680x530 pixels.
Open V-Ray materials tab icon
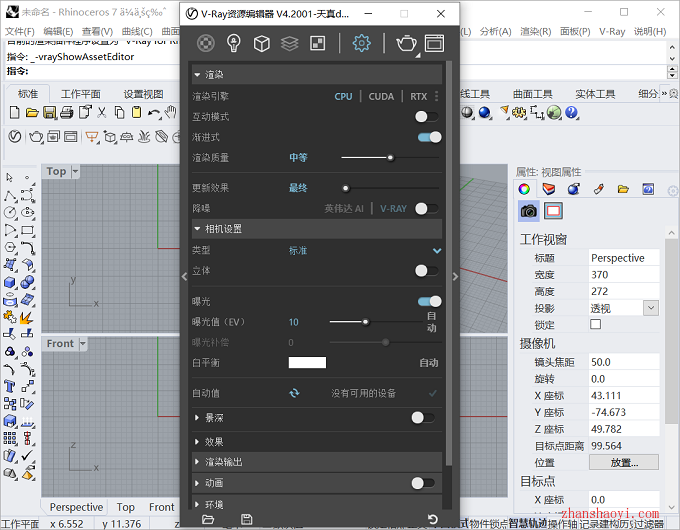(206, 43)
